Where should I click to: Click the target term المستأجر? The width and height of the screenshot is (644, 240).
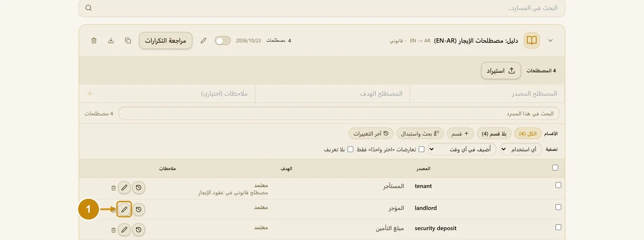tap(394, 186)
